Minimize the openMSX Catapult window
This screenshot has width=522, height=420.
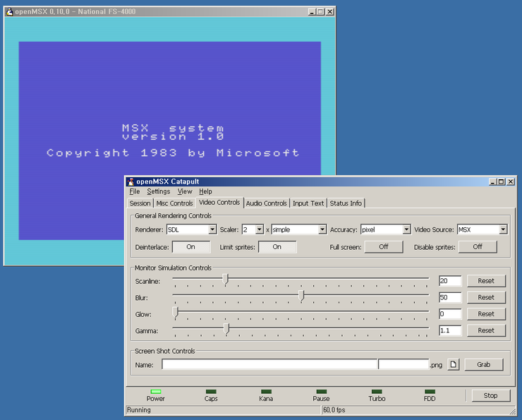pyautogui.click(x=492, y=181)
